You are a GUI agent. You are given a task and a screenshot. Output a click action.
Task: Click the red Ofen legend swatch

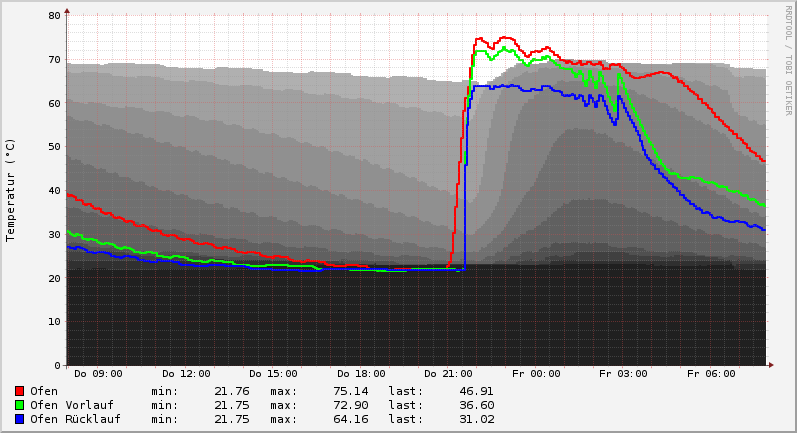(x=19, y=391)
